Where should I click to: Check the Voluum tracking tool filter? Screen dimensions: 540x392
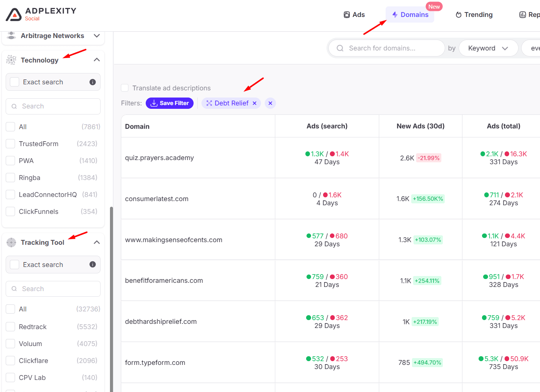[11, 344]
